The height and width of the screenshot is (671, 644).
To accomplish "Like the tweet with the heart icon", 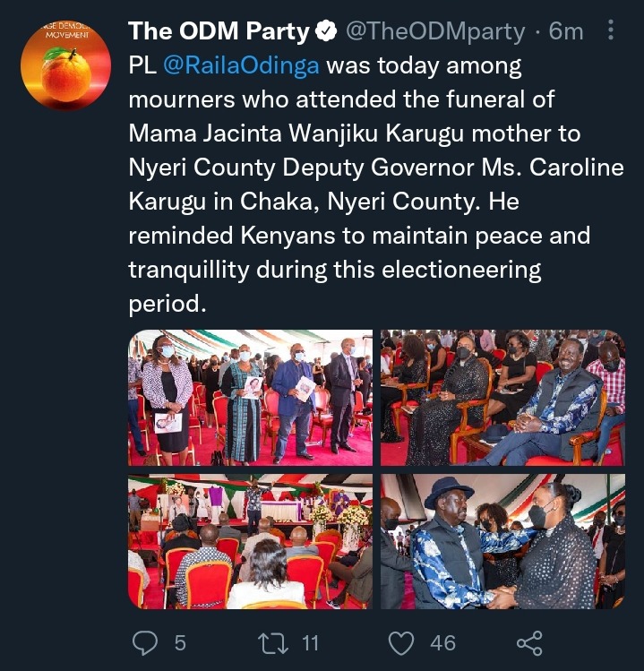I will tap(401, 643).
